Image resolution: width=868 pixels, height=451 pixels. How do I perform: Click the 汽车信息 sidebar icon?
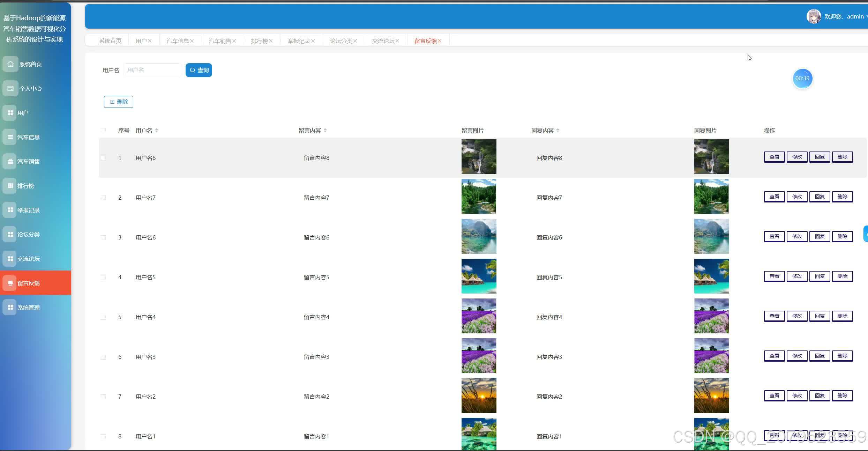click(10, 137)
